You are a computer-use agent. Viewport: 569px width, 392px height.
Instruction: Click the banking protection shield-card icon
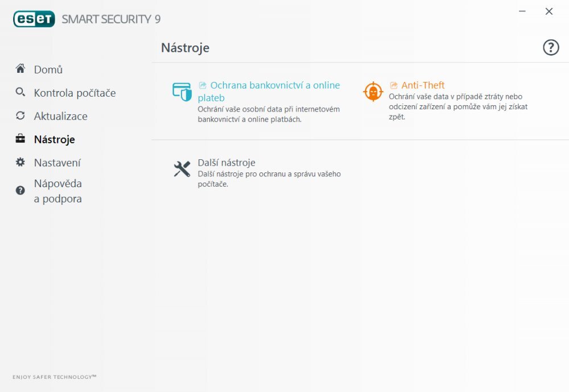tap(182, 91)
